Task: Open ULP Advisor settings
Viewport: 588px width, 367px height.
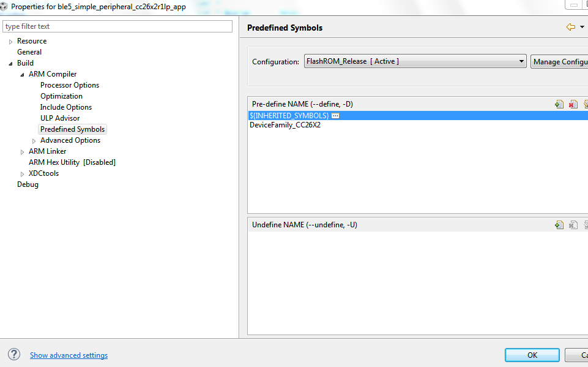Action: click(60, 118)
